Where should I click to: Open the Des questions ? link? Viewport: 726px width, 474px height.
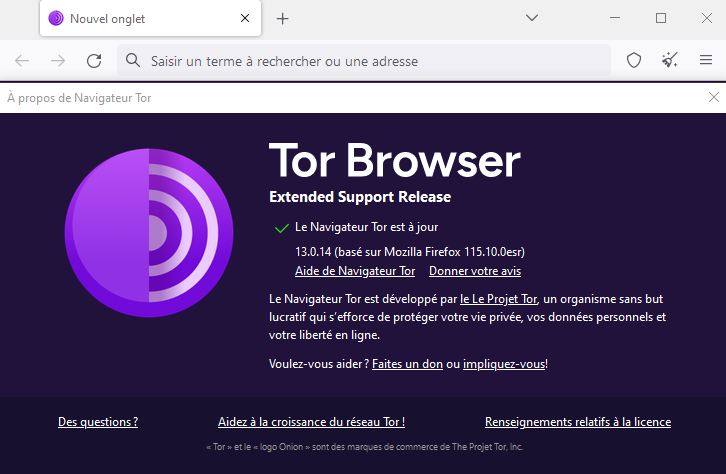point(98,422)
